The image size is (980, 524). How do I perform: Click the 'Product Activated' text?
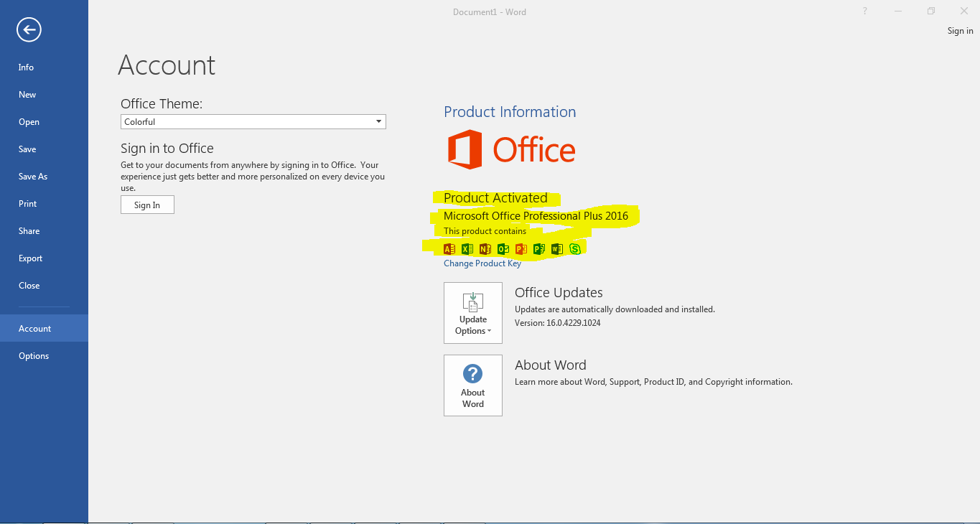495,198
